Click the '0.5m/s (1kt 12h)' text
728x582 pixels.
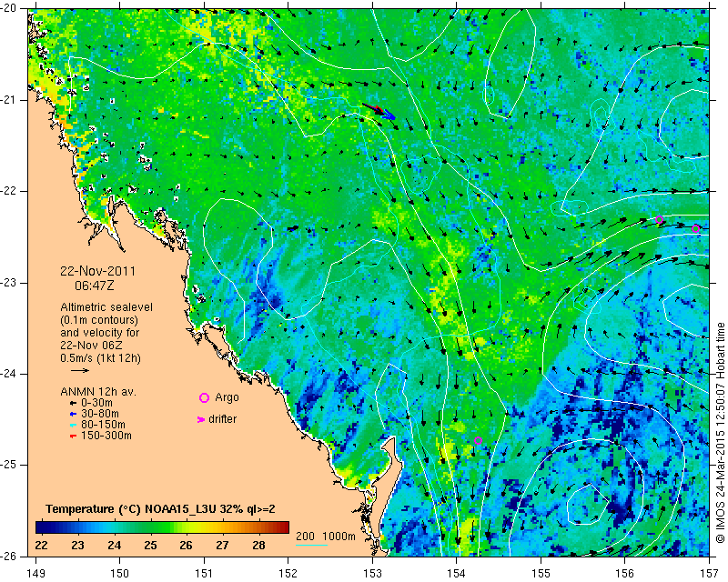pos(100,357)
